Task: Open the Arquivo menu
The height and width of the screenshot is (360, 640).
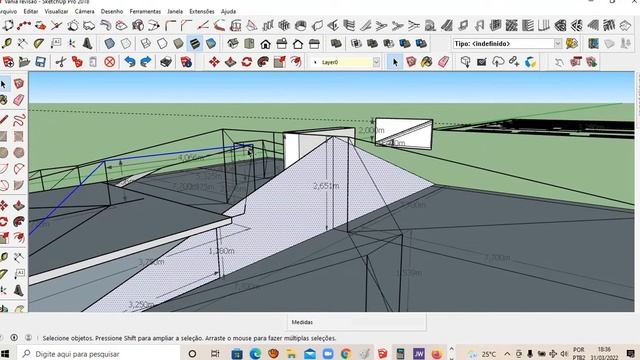Action: [8, 11]
